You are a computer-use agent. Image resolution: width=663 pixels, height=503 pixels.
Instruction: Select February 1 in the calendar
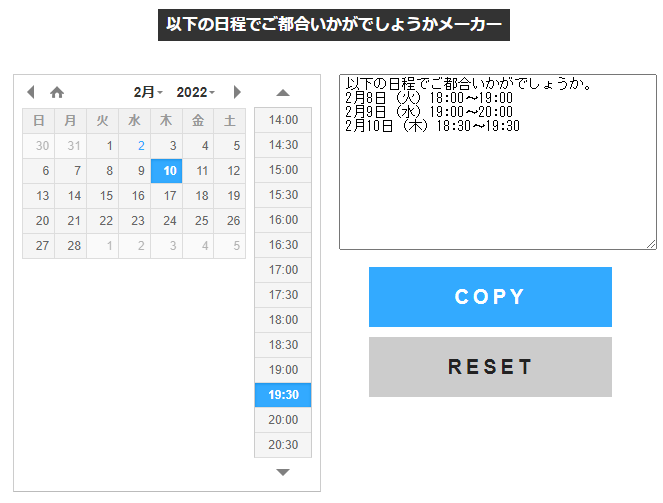click(x=103, y=146)
